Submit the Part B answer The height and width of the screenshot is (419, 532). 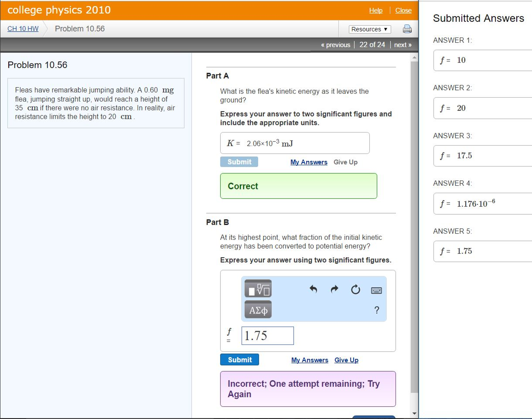coord(239,359)
